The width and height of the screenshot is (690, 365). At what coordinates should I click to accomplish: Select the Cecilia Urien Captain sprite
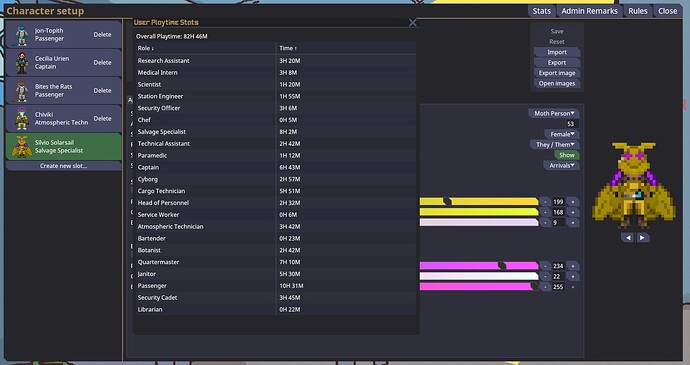[x=22, y=63]
